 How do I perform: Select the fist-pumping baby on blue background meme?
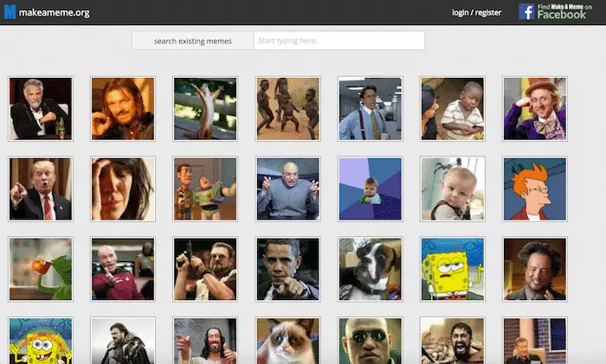[371, 189]
